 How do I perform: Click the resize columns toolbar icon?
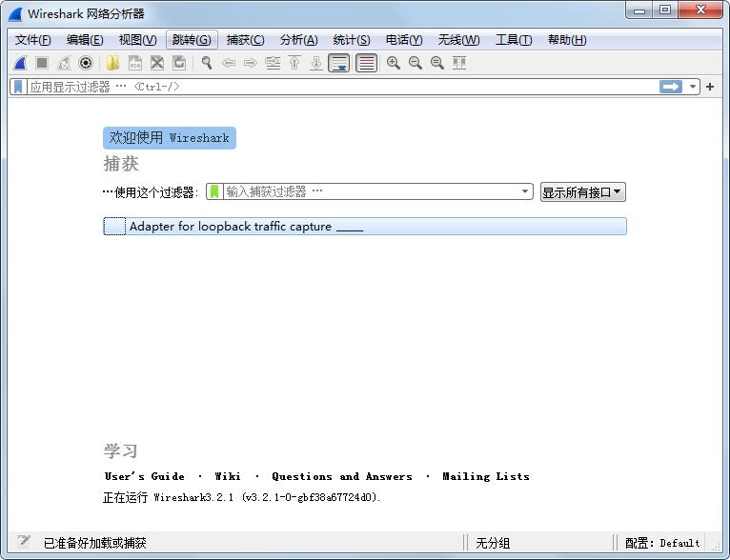click(x=459, y=63)
